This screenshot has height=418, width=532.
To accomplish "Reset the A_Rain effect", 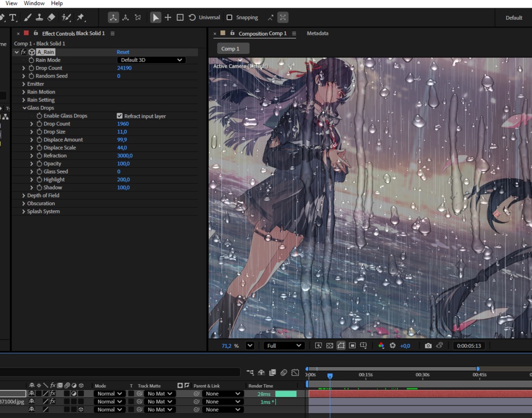I will click(123, 52).
